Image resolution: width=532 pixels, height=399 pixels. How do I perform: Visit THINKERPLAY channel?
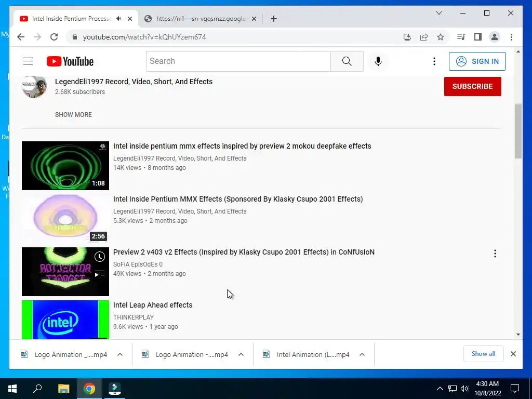[134, 317]
